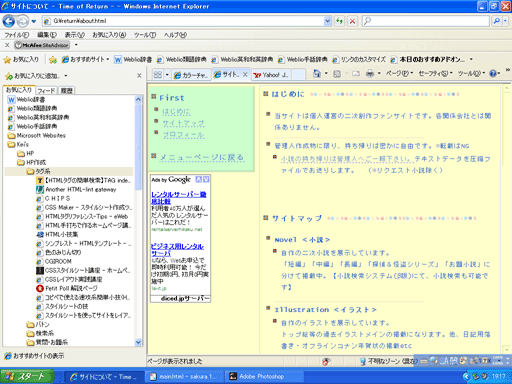Click the blue Help question icon
512x384 pixels.
point(493,74)
